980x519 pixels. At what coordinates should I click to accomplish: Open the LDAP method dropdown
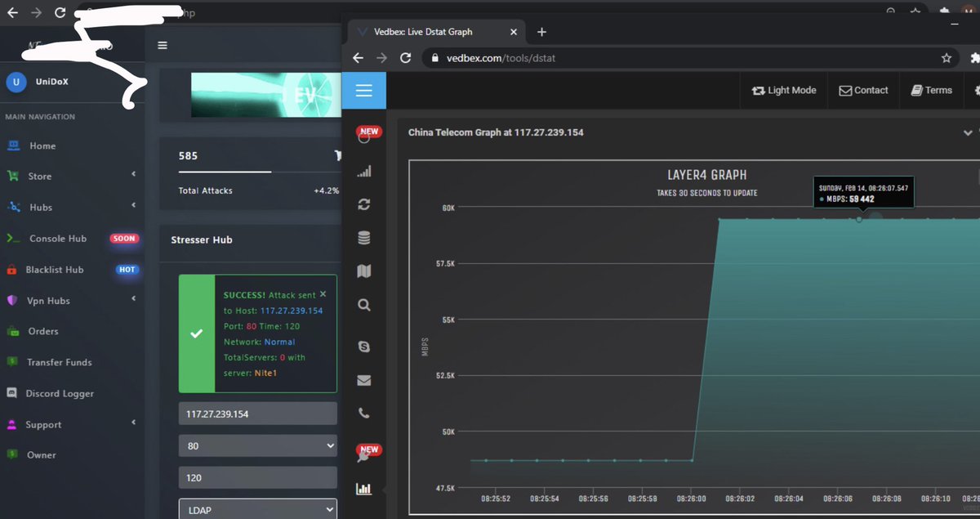(x=258, y=508)
